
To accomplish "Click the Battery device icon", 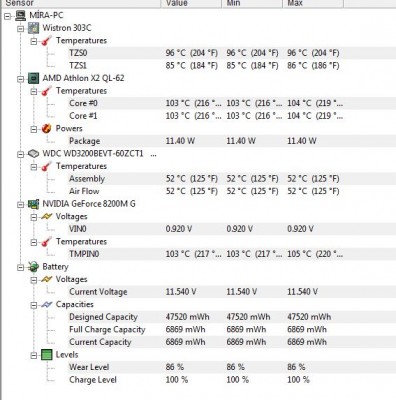I will [33, 267].
